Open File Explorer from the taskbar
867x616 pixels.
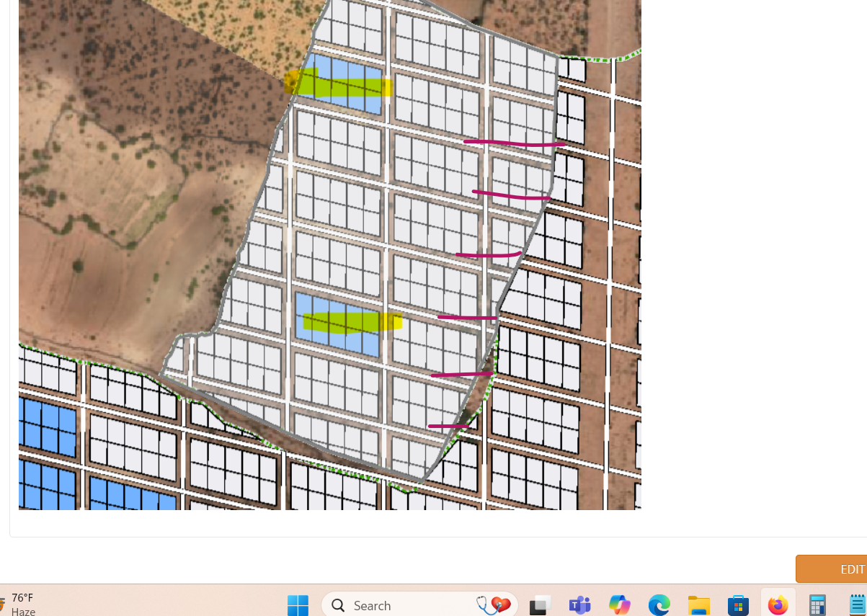(698, 605)
